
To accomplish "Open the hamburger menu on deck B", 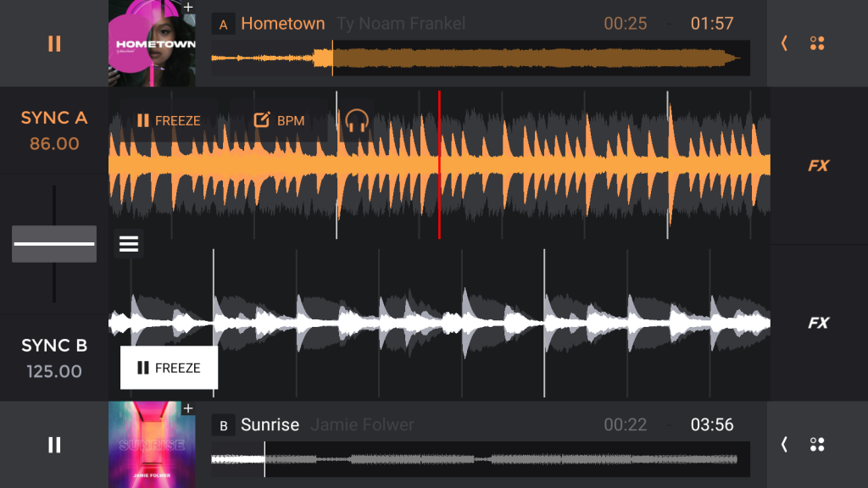I will (129, 244).
